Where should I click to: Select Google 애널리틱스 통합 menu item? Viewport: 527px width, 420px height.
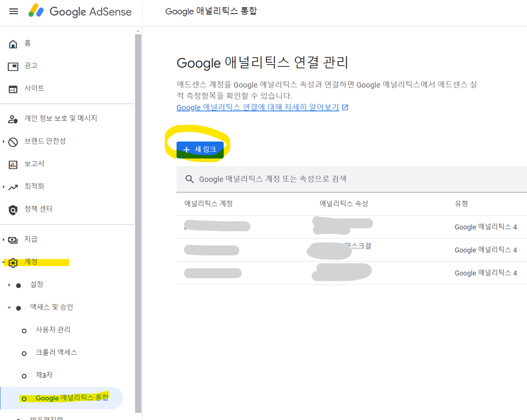point(61,398)
